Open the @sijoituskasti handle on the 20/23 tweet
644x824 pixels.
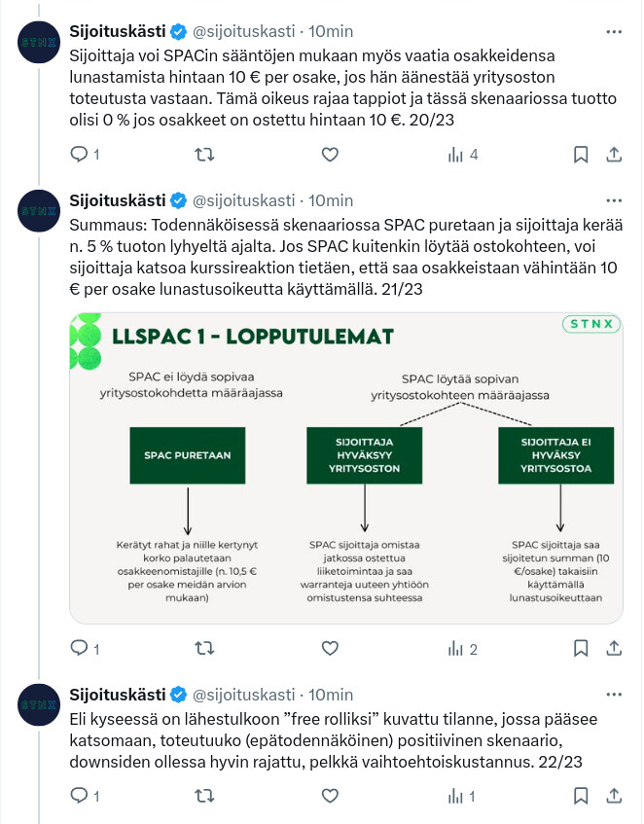click(x=244, y=31)
